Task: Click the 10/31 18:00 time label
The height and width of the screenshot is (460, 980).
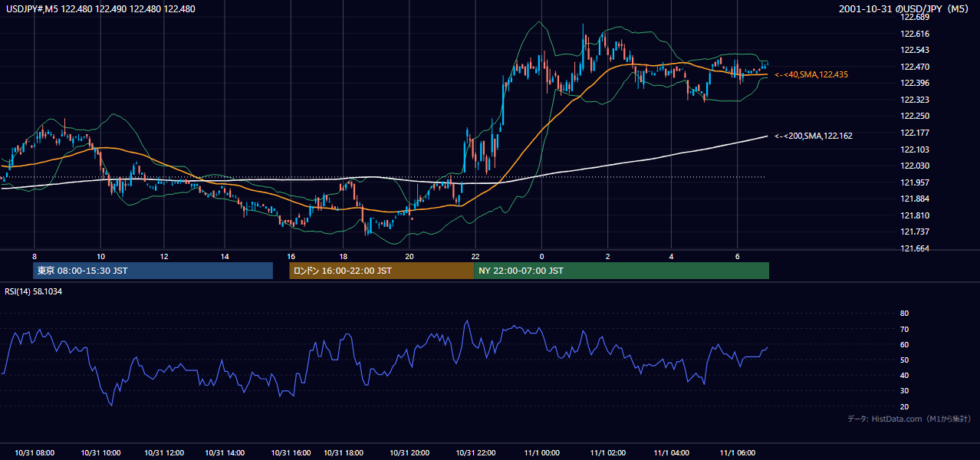Action: 344,452
